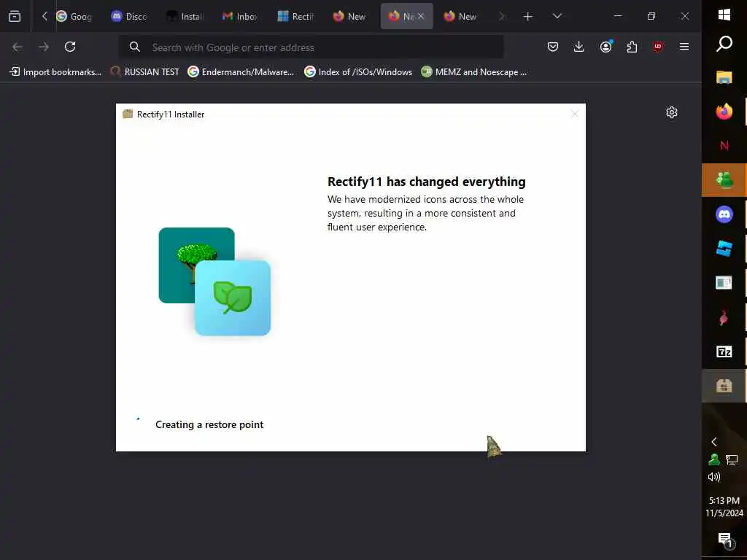Minimize the Firefox window

pos(618,16)
